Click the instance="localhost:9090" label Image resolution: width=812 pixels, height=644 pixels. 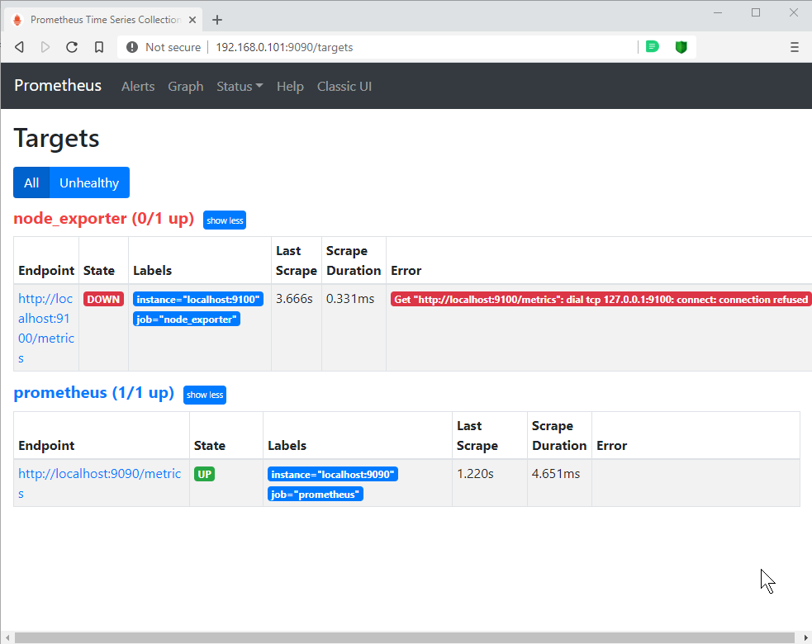[332, 474]
